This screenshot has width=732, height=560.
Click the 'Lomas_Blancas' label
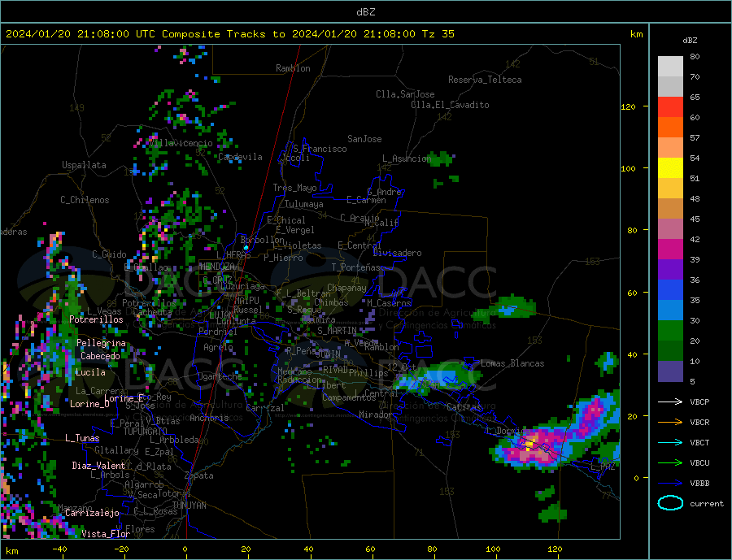pos(512,363)
